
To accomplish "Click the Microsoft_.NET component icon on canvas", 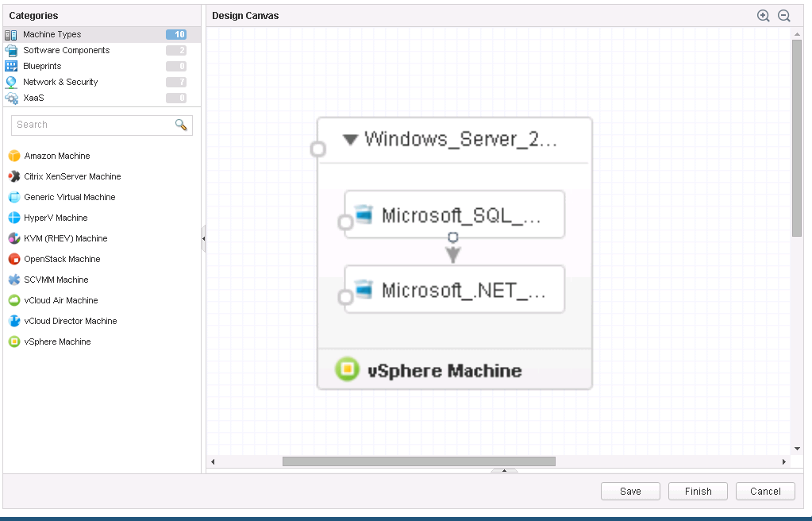I will (x=364, y=289).
